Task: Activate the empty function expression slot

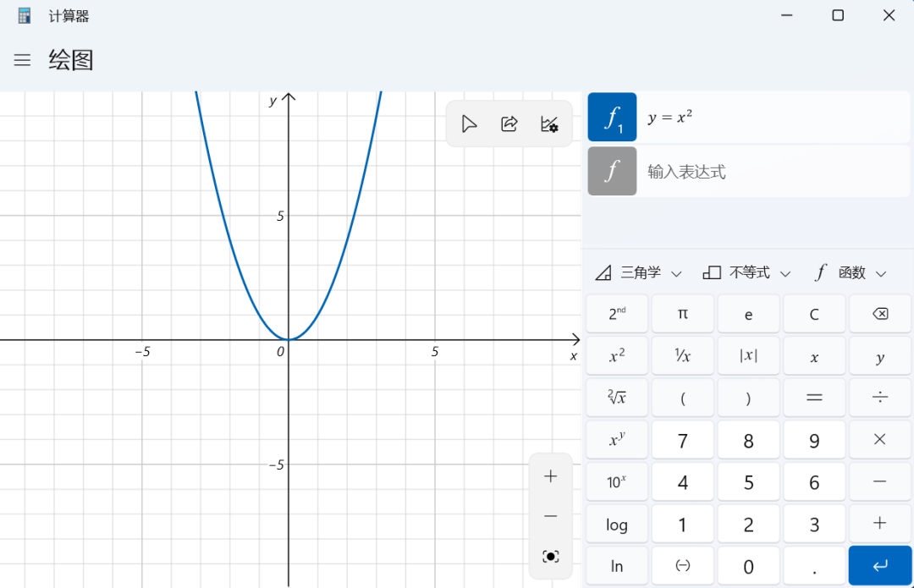Action: 612,170
